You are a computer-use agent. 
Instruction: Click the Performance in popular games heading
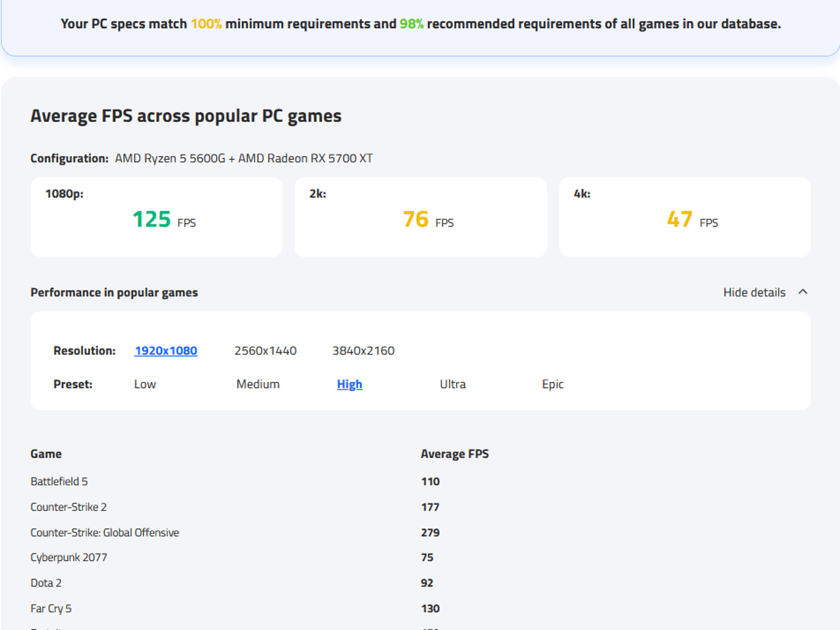(114, 292)
